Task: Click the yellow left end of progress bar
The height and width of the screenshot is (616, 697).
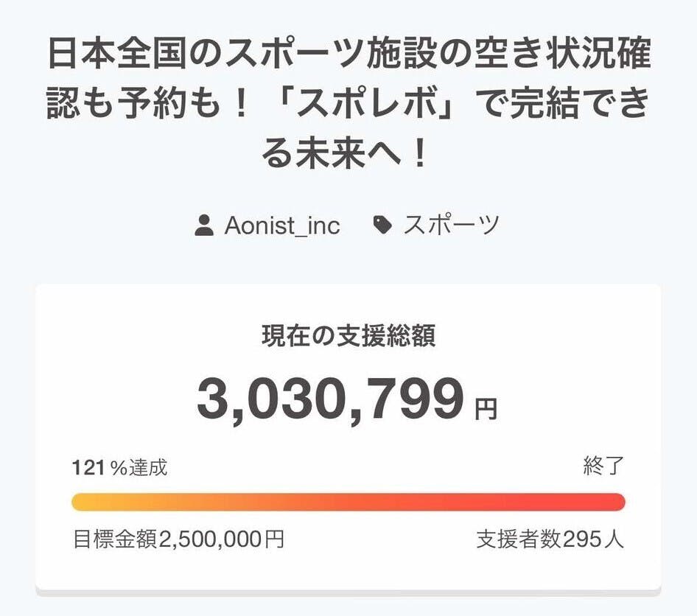Action: pyautogui.click(x=83, y=503)
